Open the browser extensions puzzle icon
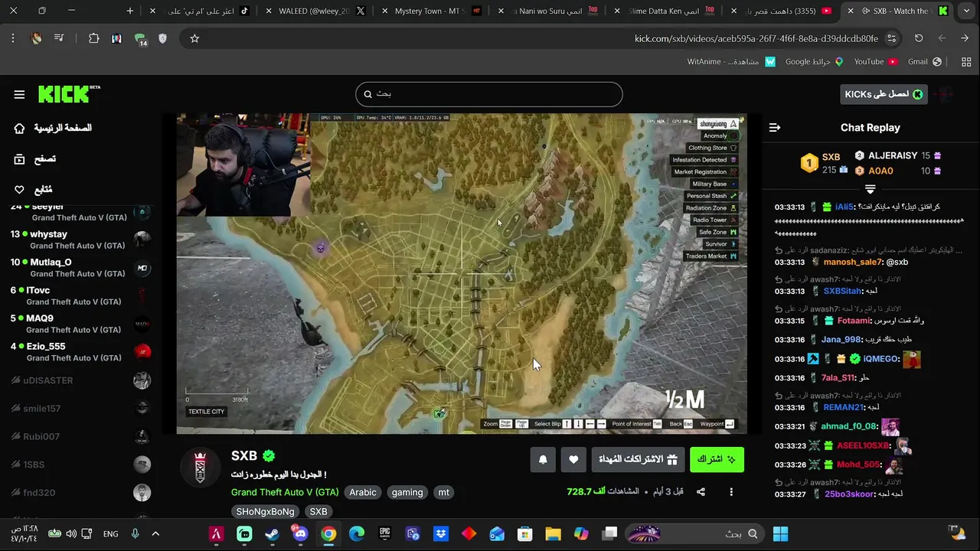The width and height of the screenshot is (980, 551). point(94,38)
